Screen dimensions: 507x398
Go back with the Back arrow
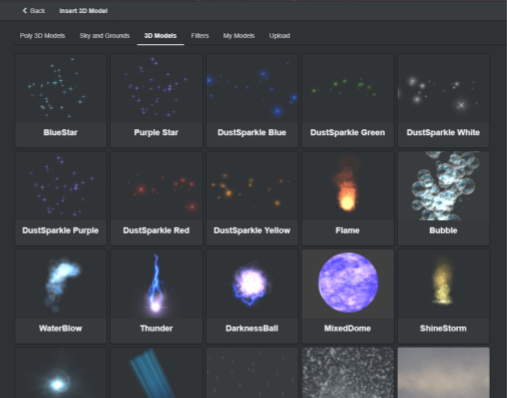[x=33, y=11]
